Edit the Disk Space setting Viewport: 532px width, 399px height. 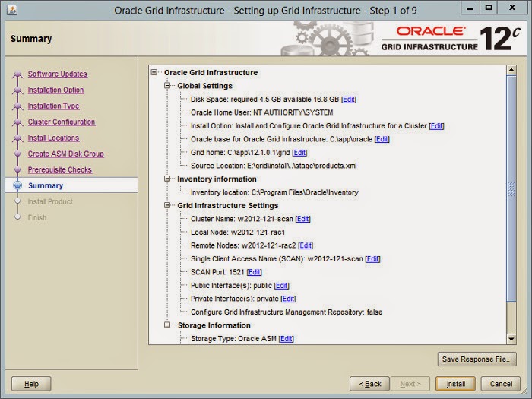click(348, 99)
